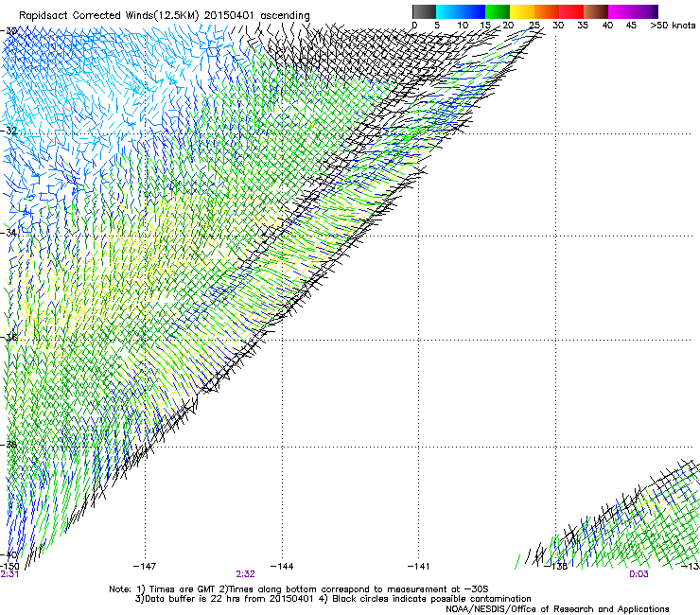
Task: Pick the red 30-35 knots legend swatch
Action: pyautogui.click(x=571, y=11)
